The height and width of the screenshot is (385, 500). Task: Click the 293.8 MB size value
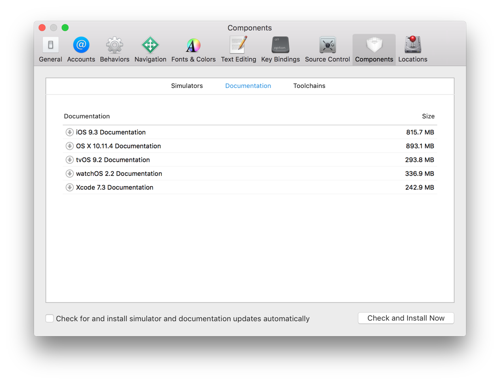[420, 160]
